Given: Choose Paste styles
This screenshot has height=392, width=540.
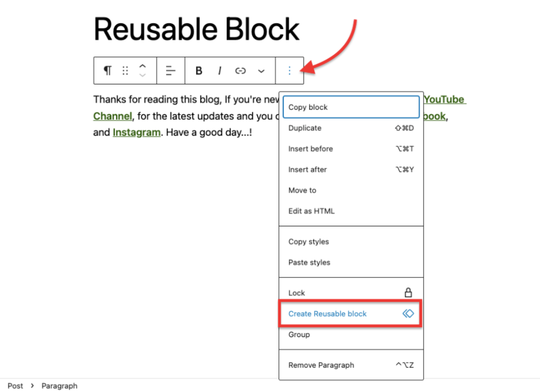Looking at the screenshot, I should point(351,263).
